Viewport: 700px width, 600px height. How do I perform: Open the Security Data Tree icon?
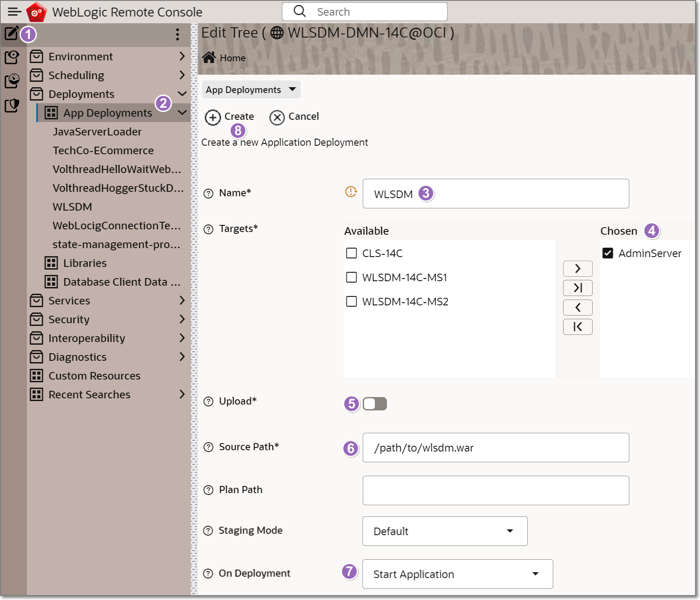coord(12,106)
